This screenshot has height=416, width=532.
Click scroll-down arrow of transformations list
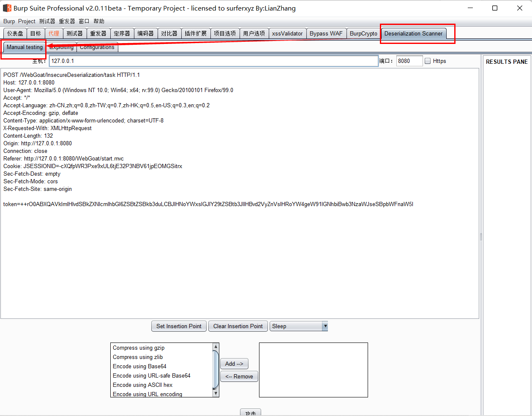click(216, 393)
